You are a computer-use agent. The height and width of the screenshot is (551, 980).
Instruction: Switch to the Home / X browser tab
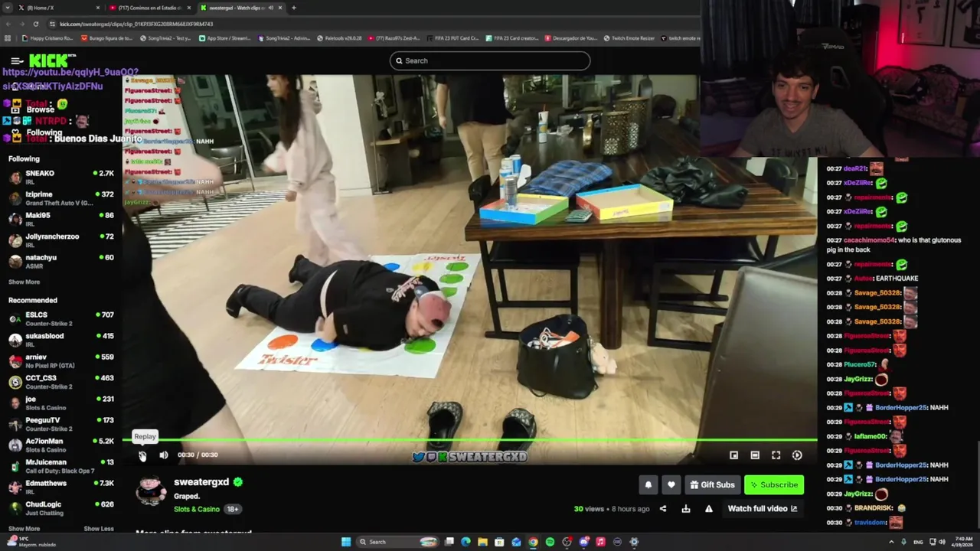(x=59, y=8)
